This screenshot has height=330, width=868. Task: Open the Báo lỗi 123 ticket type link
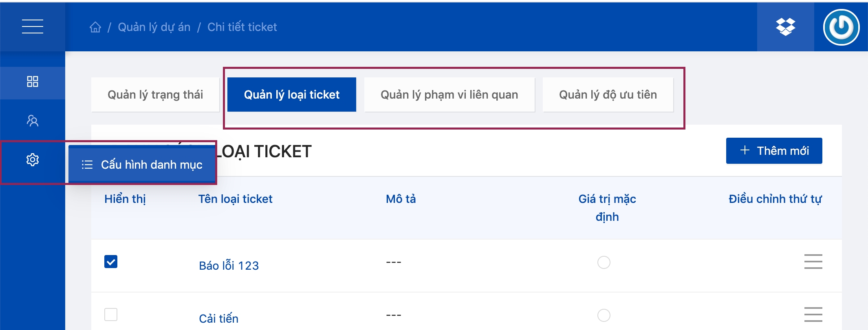pos(229,266)
